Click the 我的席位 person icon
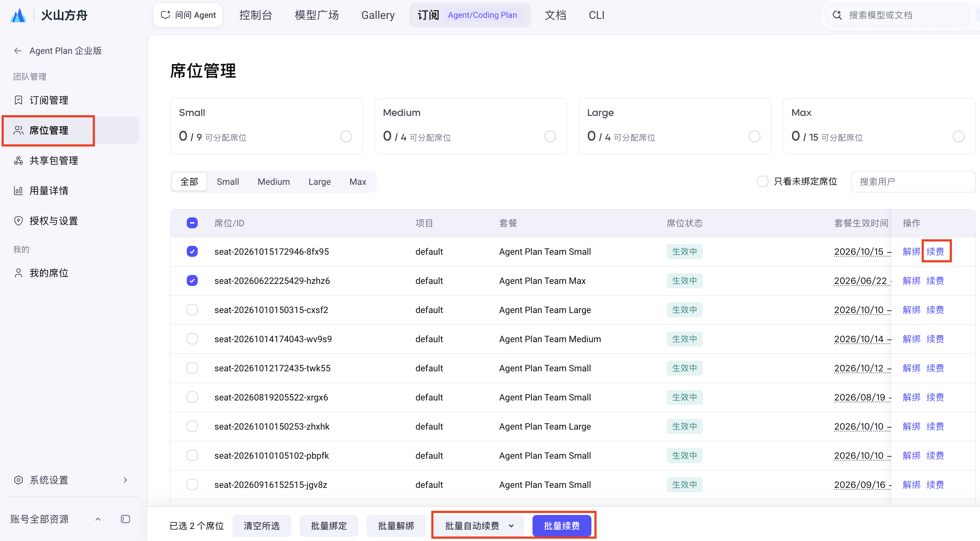Screen dimensions: 980x541 [18, 273]
